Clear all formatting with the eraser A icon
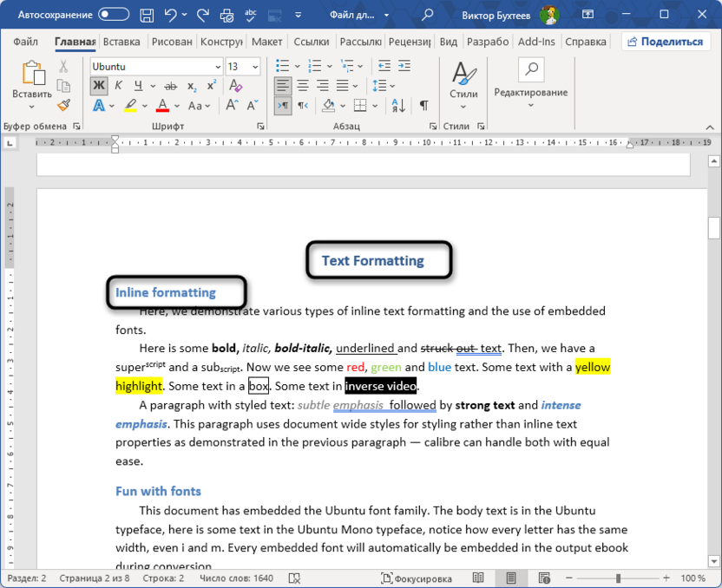Viewport: 722px width, 588px height. click(235, 86)
